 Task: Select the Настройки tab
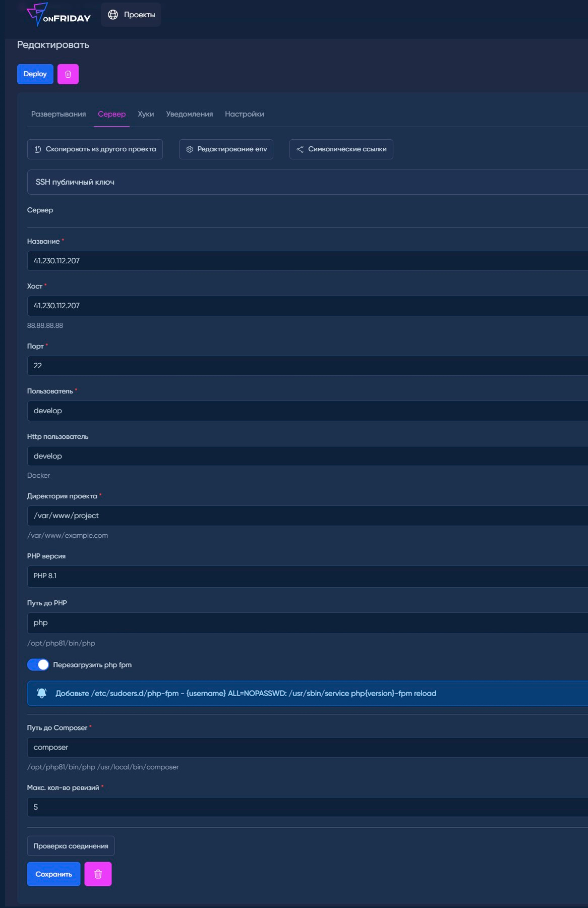[244, 114]
